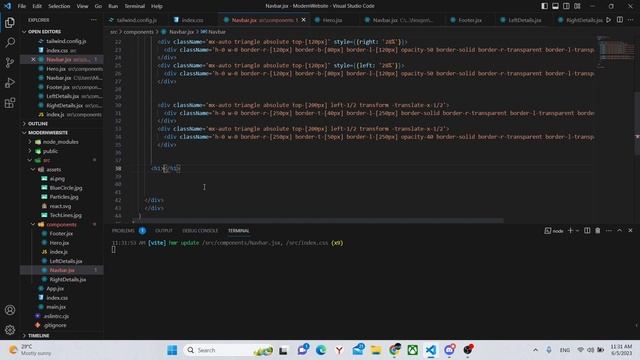
Task: Open Particles.jpg in the file tree
Action: click(64, 197)
